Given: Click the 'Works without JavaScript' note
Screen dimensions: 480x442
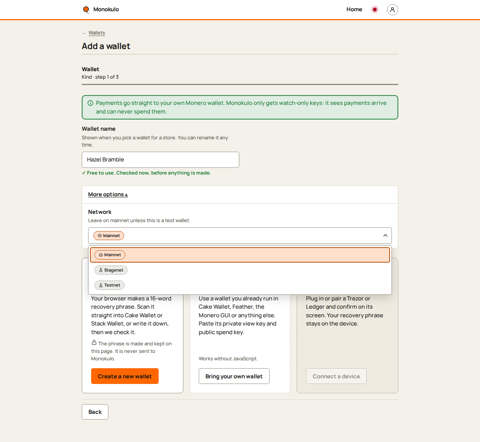Looking at the screenshot, I should click(x=228, y=359).
